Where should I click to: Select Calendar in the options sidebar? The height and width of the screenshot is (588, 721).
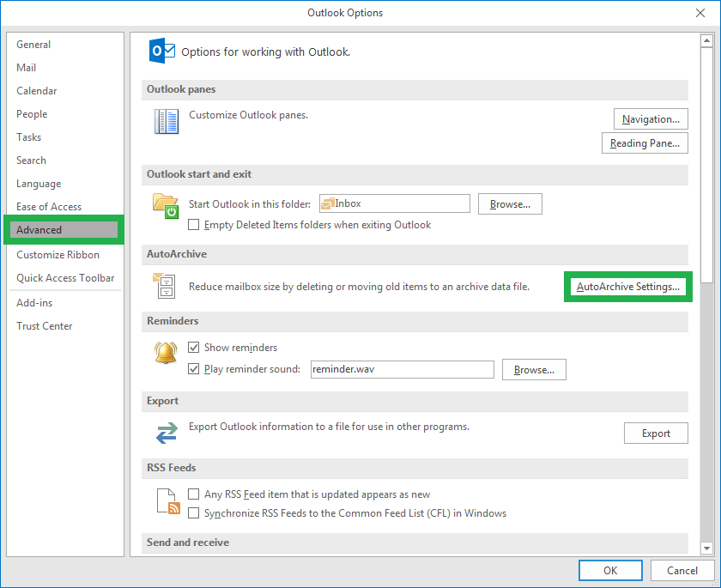37,91
